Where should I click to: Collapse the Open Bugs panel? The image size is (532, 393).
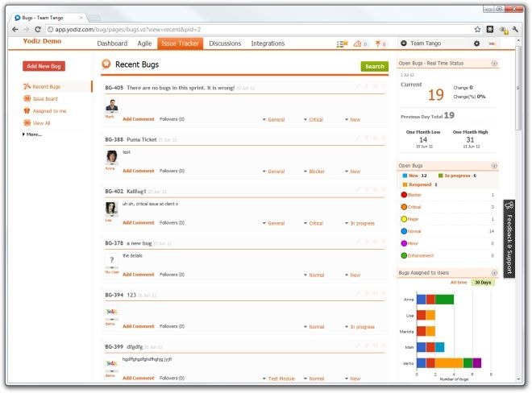click(x=494, y=166)
